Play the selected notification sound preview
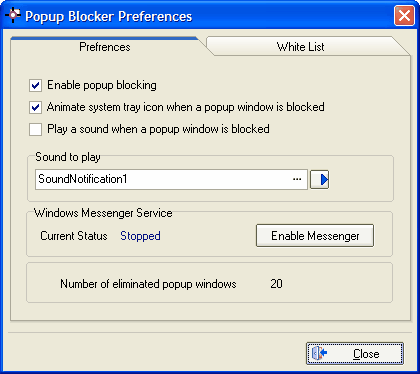Viewport: 420px width, 374px height. pos(320,180)
